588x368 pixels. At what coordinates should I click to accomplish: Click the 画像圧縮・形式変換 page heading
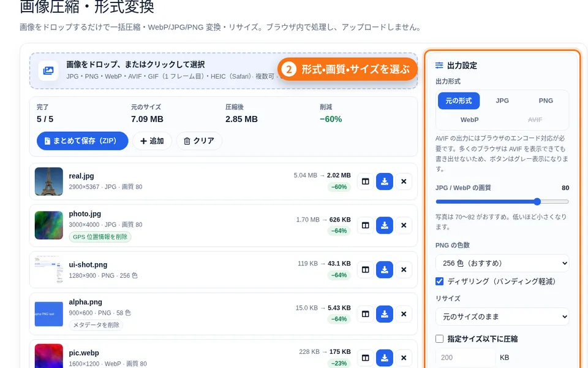point(86,6)
